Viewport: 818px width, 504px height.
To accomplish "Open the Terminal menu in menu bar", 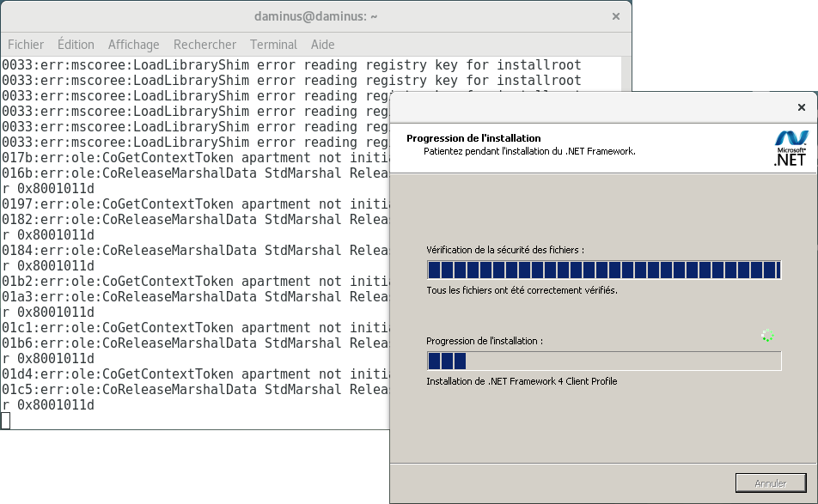I will [273, 45].
